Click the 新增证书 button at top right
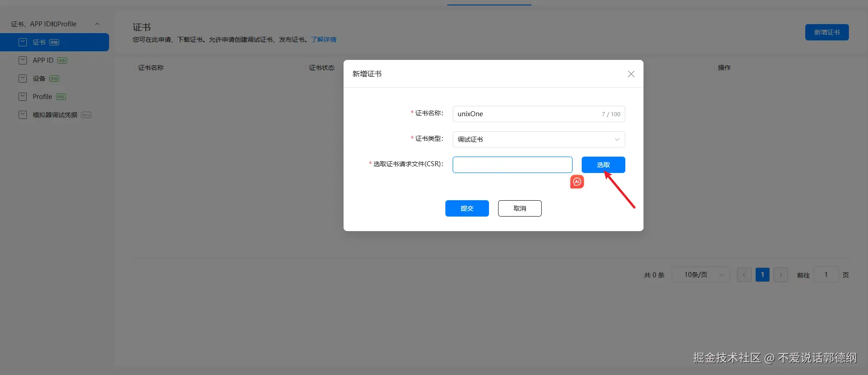The height and width of the screenshot is (375, 868). click(x=827, y=32)
